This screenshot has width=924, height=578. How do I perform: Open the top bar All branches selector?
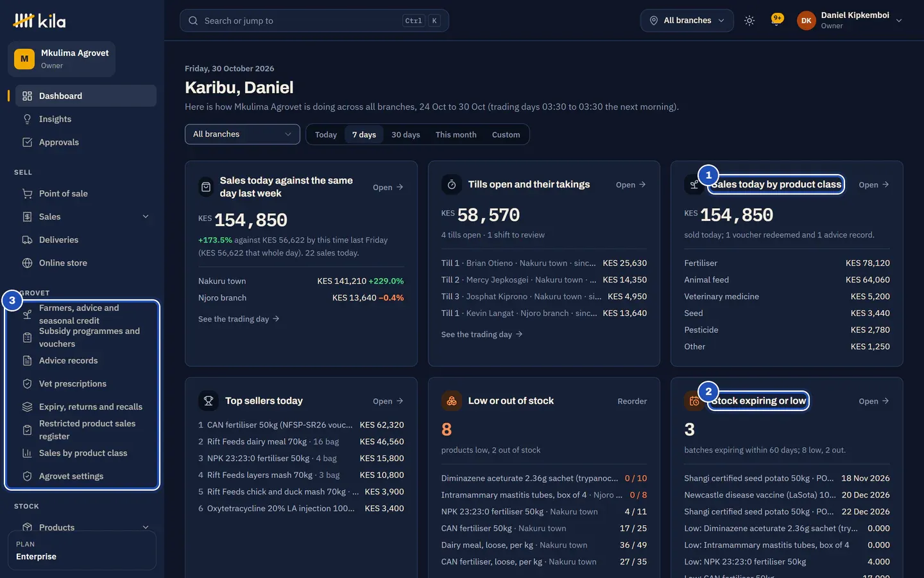pyautogui.click(x=687, y=21)
